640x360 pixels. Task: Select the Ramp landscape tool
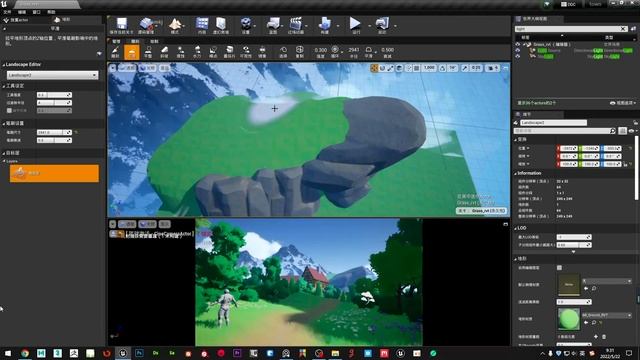[164, 52]
